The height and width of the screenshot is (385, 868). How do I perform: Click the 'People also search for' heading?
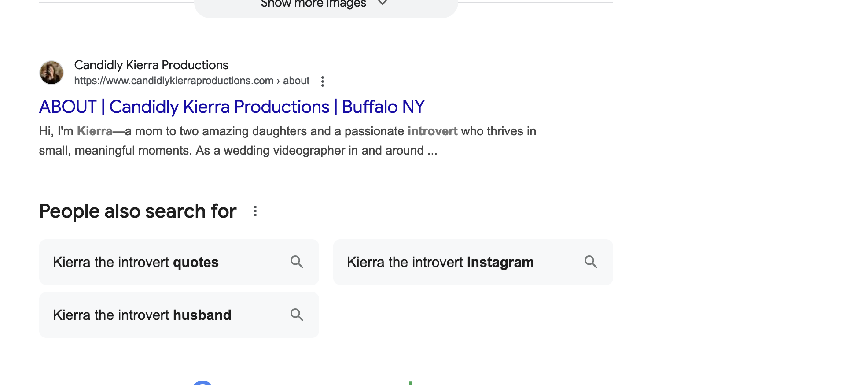138,211
